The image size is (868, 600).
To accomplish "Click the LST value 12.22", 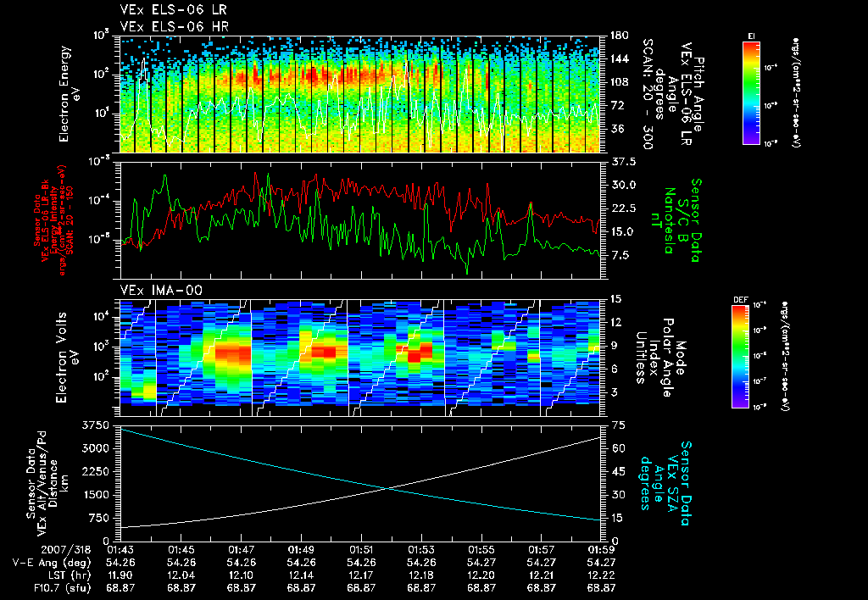I will tap(601, 575).
